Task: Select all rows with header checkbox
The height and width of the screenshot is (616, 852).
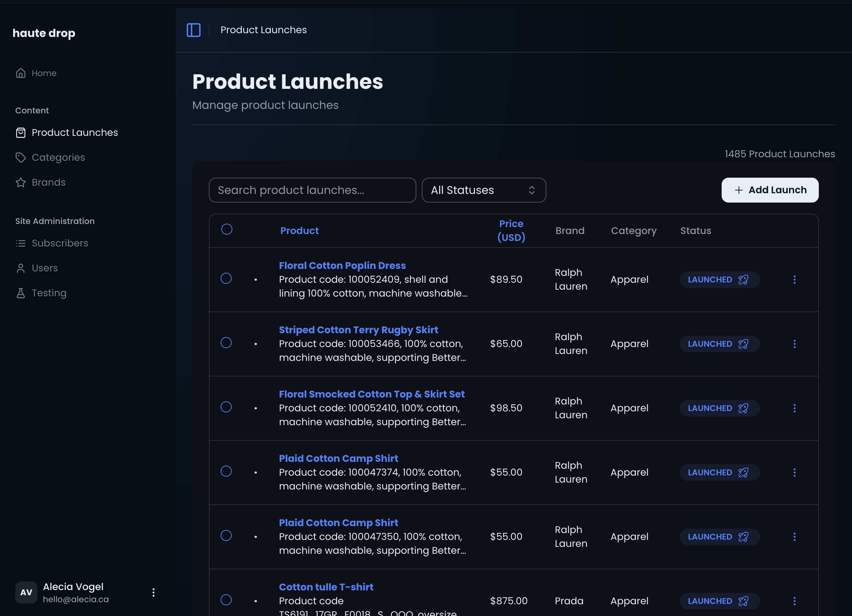Action: click(x=226, y=229)
